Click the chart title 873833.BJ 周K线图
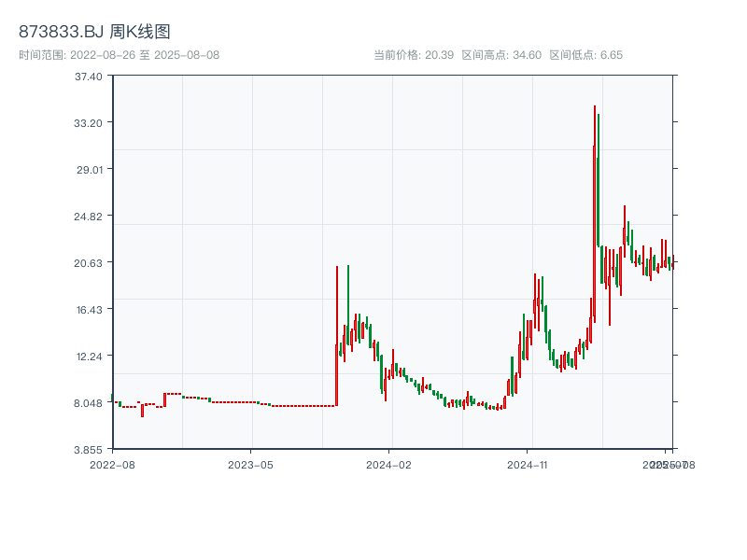747x560 pixels. pyautogui.click(x=94, y=32)
